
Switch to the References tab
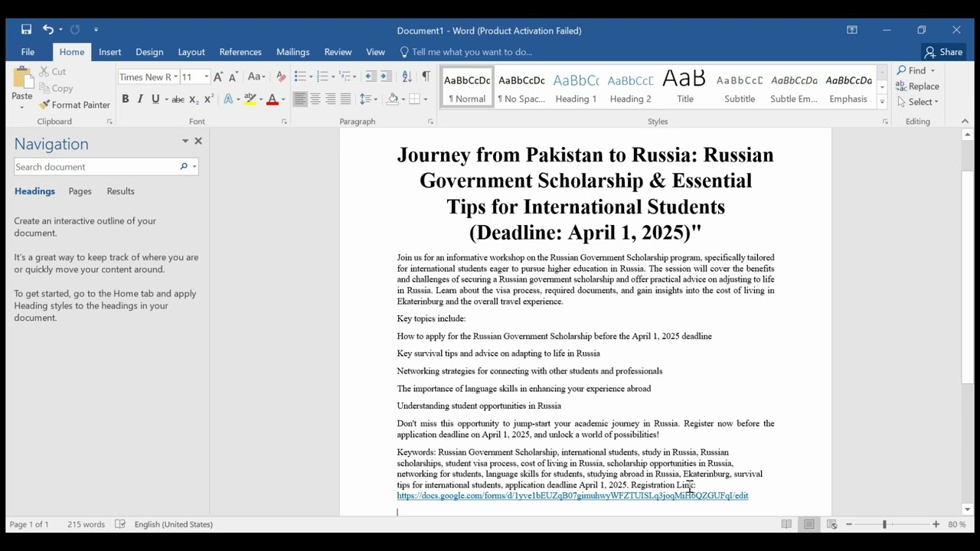point(240,52)
